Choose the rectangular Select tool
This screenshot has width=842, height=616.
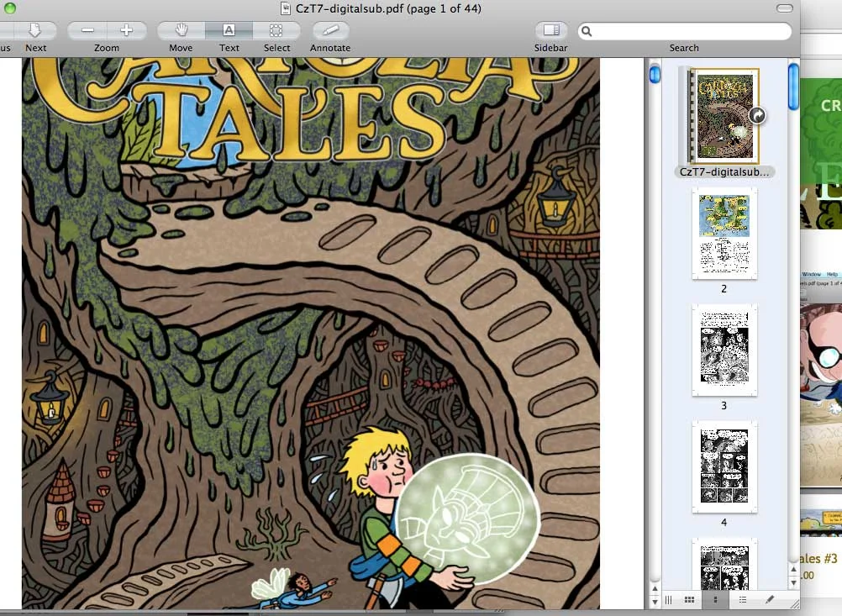pos(276,30)
